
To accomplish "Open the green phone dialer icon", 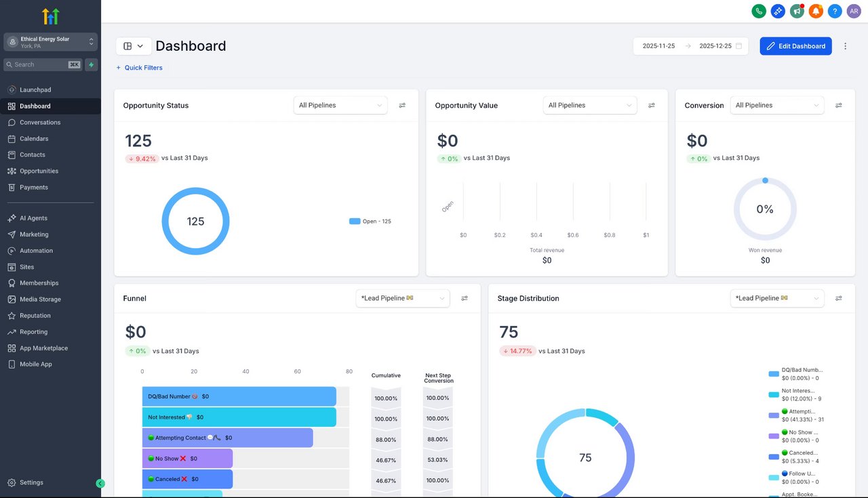I will pos(759,11).
